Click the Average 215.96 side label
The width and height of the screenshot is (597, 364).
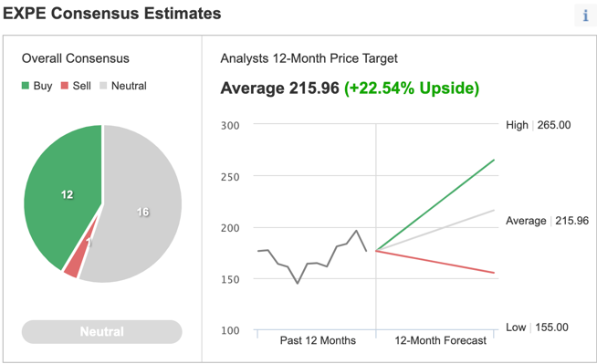click(x=547, y=221)
